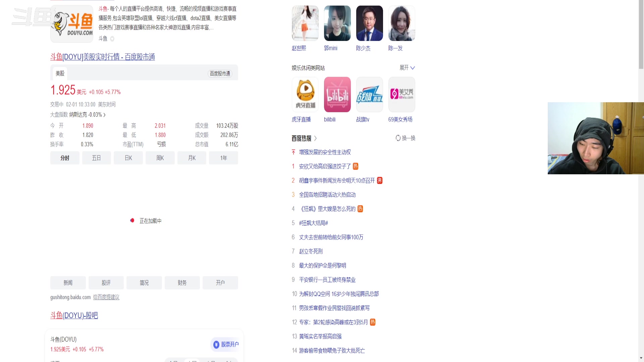Viewport: 644px width, 362px height.
Task: Open the 斗鱼(DOYU)-股吧 link
Action: (x=74, y=315)
